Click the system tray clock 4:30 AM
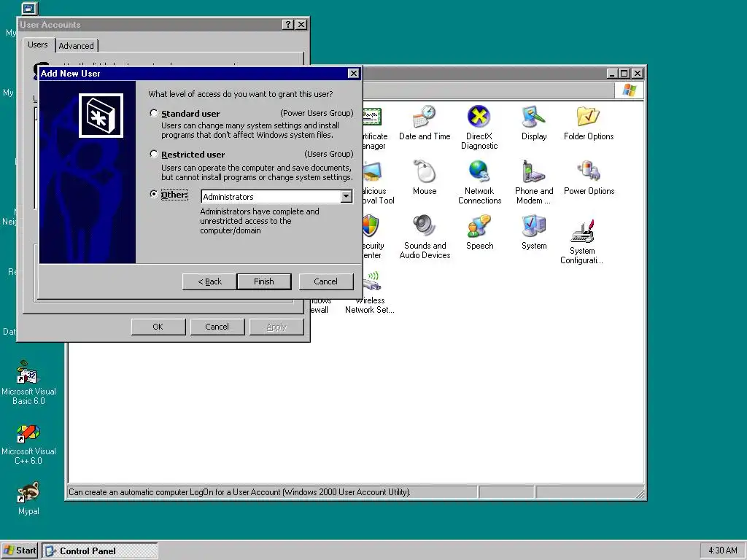The width and height of the screenshot is (747, 560). pyautogui.click(x=723, y=551)
